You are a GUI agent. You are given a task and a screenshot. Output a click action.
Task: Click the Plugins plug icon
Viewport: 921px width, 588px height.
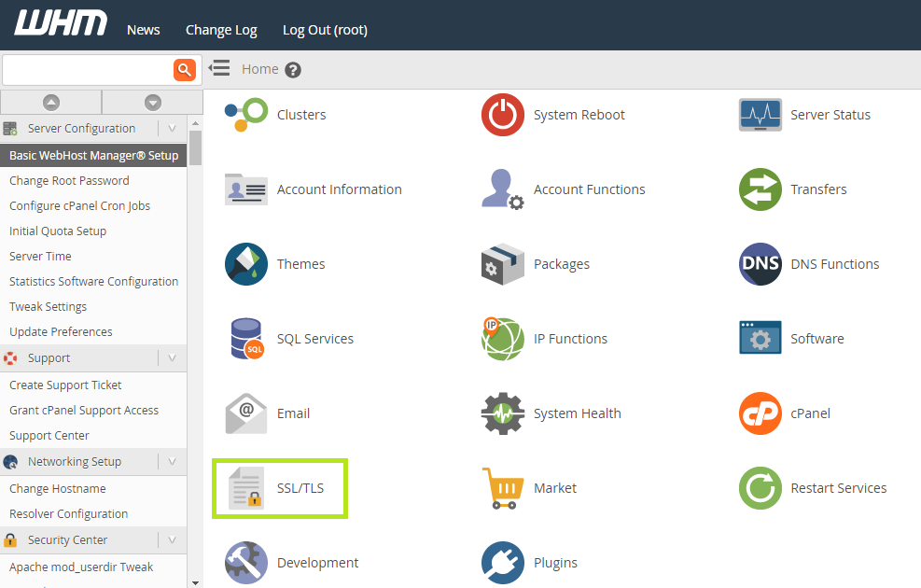pyautogui.click(x=503, y=563)
